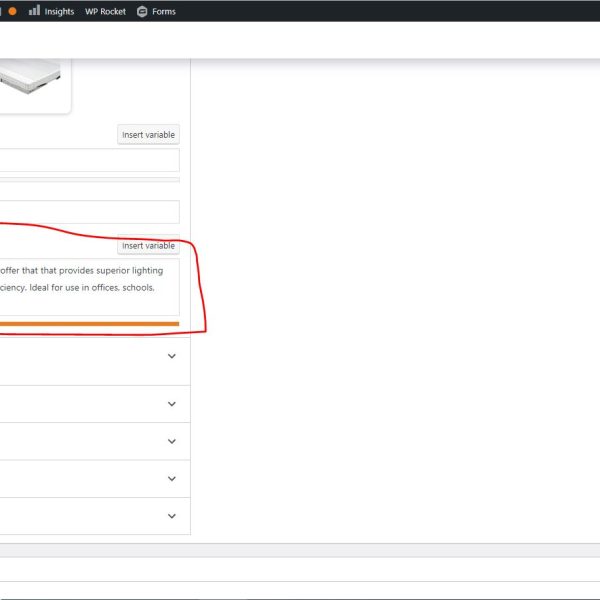Click the Insert variable button above the description
Viewport: 600px width, 600px height.
click(148, 246)
